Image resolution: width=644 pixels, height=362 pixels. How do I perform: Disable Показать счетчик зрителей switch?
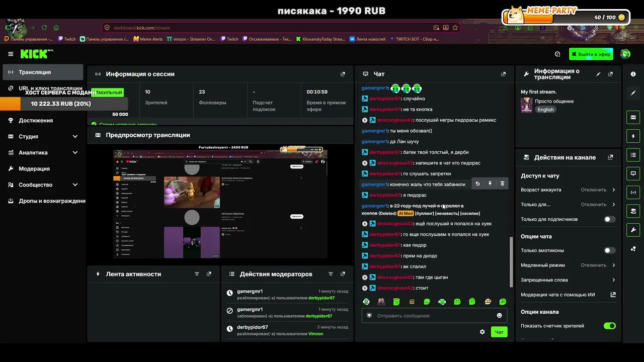tap(609, 326)
